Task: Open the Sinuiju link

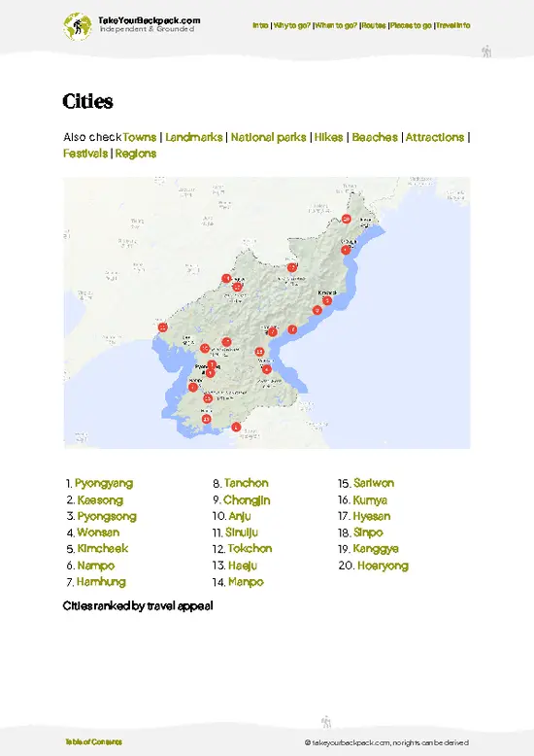Action: [x=242, y=533]
